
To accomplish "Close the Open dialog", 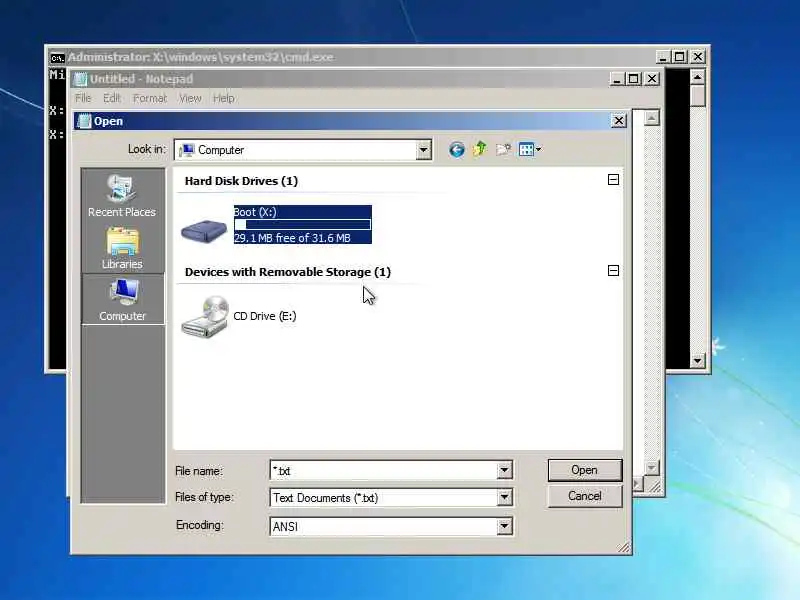I will click(618, 121).
